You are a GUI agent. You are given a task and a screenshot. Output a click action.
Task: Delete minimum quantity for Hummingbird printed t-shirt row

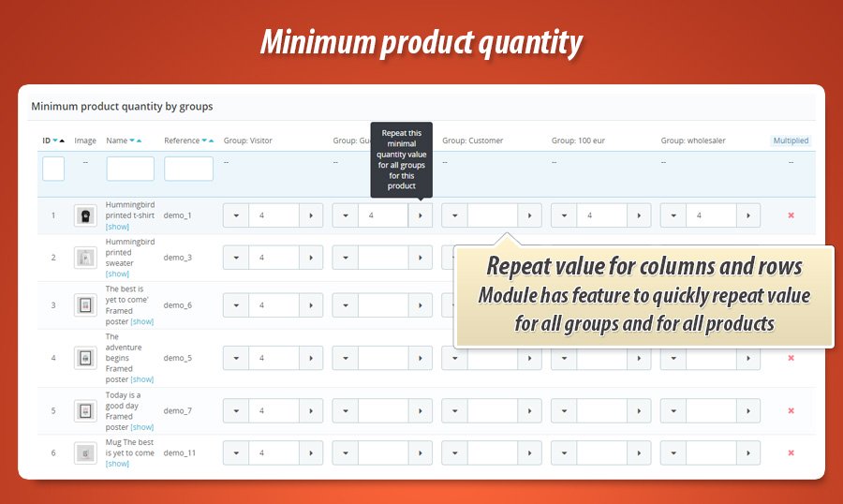(791, 215)
